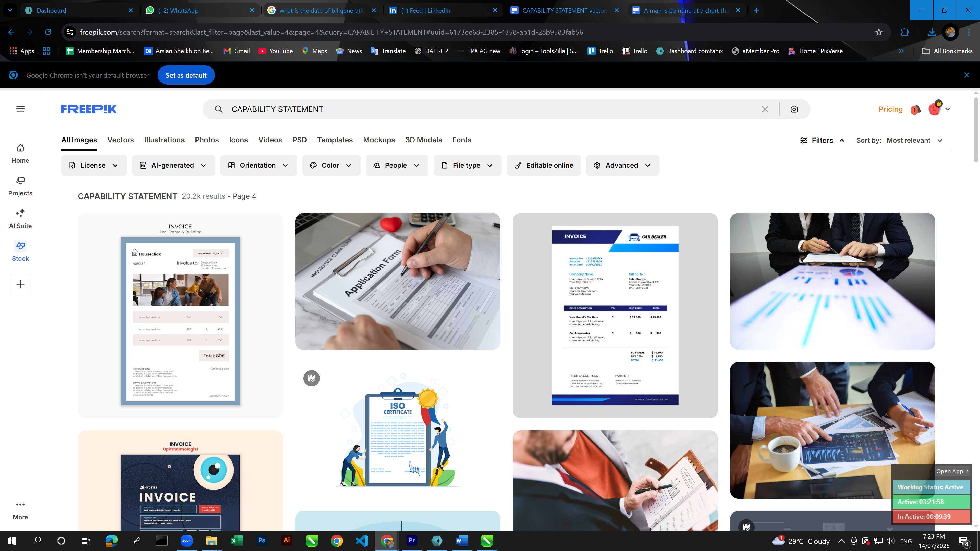Viewport: 980px width, 551px height.
Task: Expand the Advanced filter dropdown
Action: point(623,165)
